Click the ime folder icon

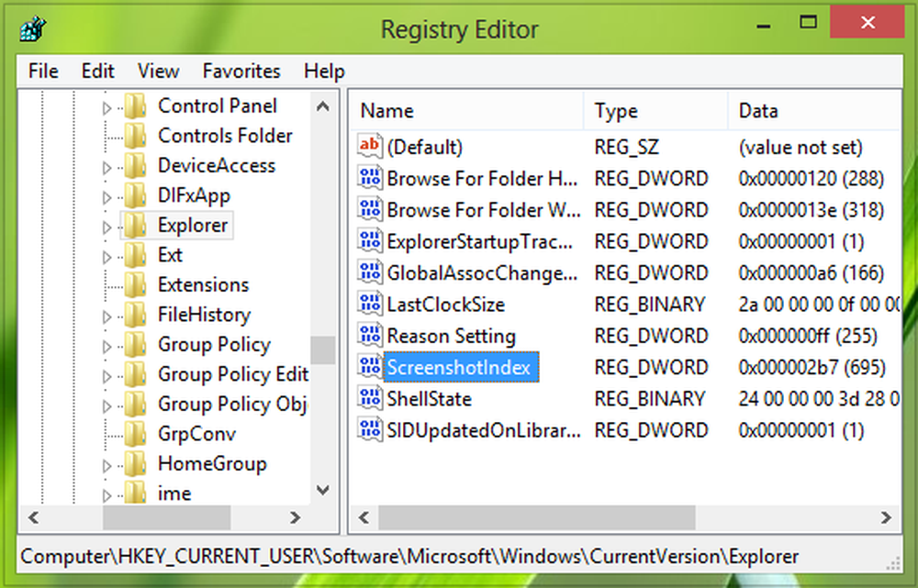(136, 493)
